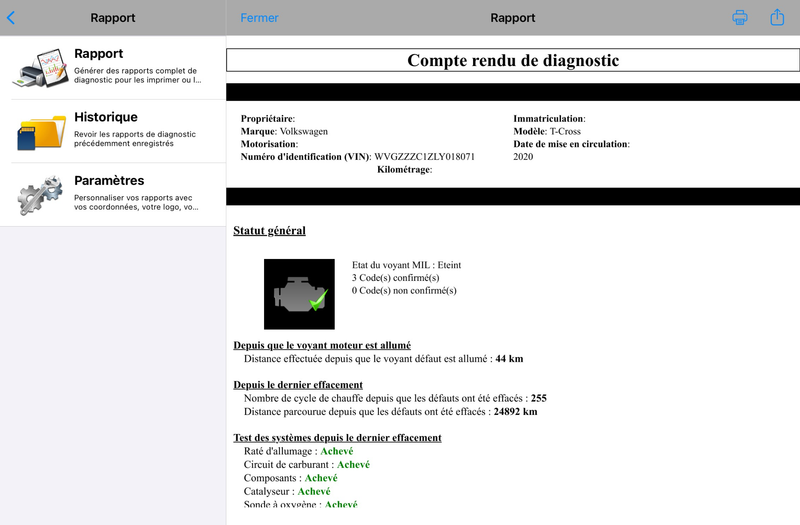
Task: Open the share sheet icon
Action: (777, 17)
